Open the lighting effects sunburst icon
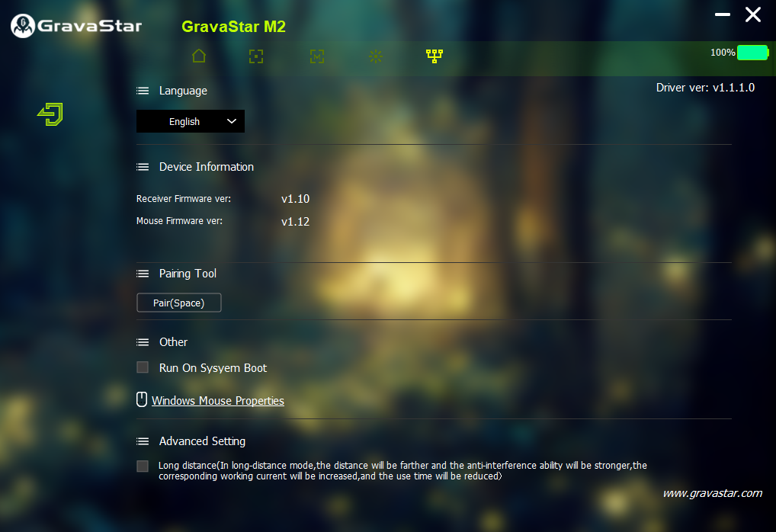The image size is (776, 532). (375, 56)
